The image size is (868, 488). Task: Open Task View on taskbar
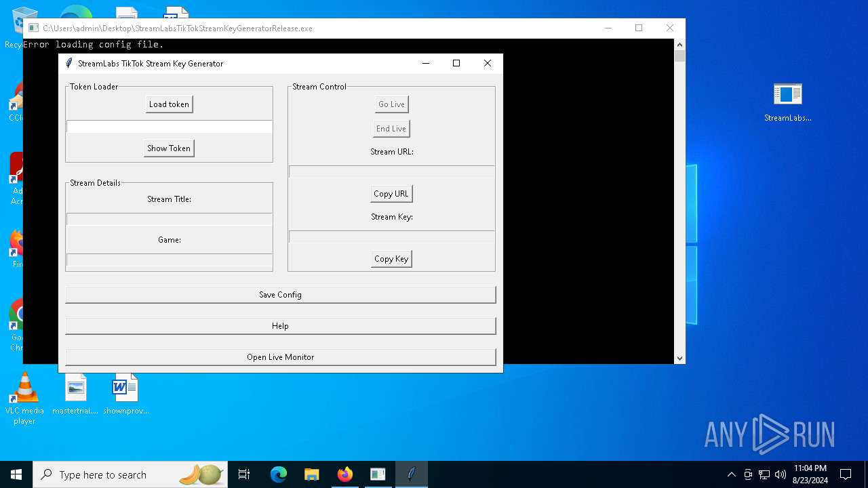coord(244,474)
